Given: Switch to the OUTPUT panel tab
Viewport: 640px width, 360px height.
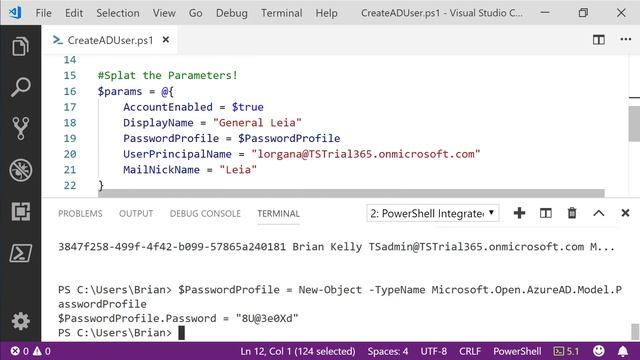Looking at the screenshot, I should (x=136, y=213).
